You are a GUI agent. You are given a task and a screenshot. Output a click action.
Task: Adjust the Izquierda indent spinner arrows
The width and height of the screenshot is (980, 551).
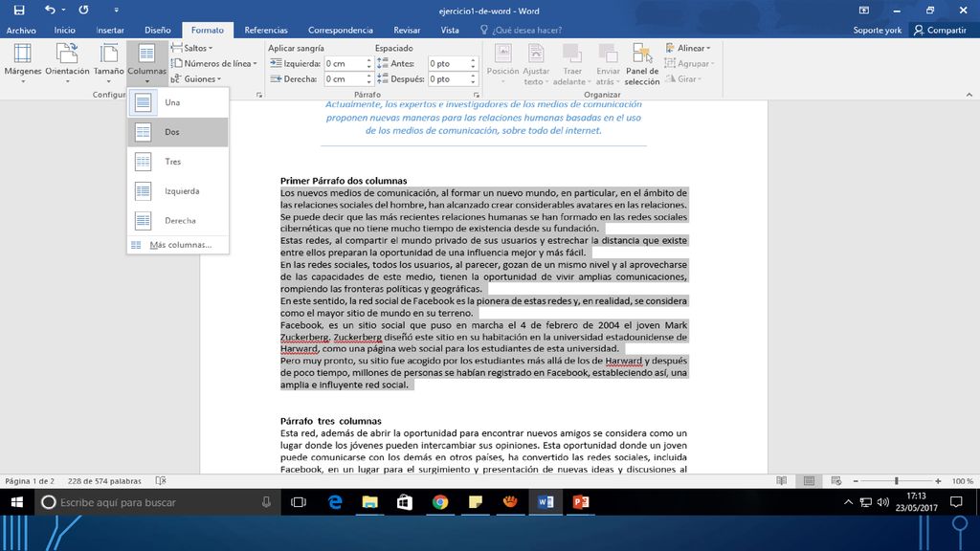[x=368, y=64]
